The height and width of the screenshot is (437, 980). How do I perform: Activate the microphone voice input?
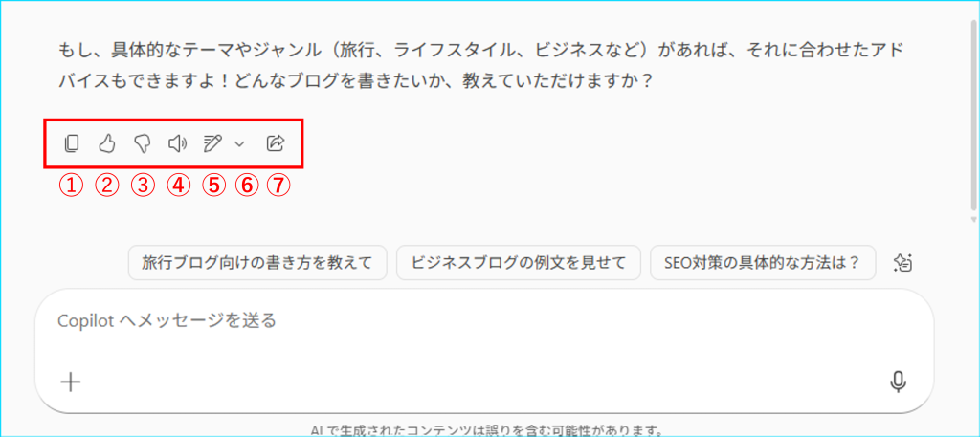point(898,382)
